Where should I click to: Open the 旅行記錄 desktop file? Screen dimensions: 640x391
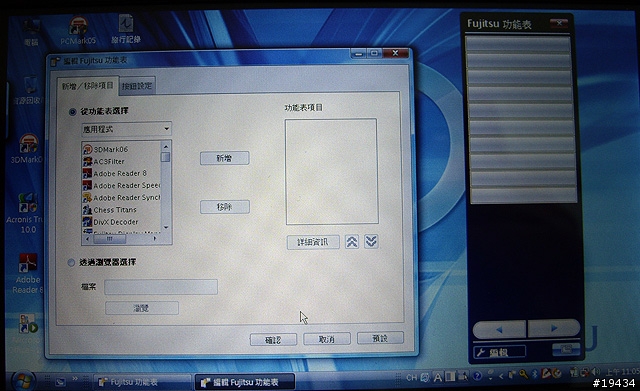click(x=126, y=29)
